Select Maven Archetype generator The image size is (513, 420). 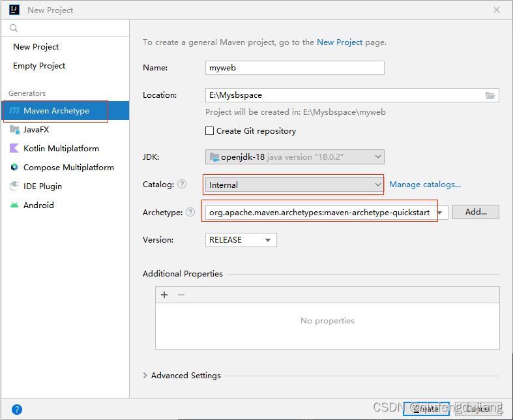65,111
